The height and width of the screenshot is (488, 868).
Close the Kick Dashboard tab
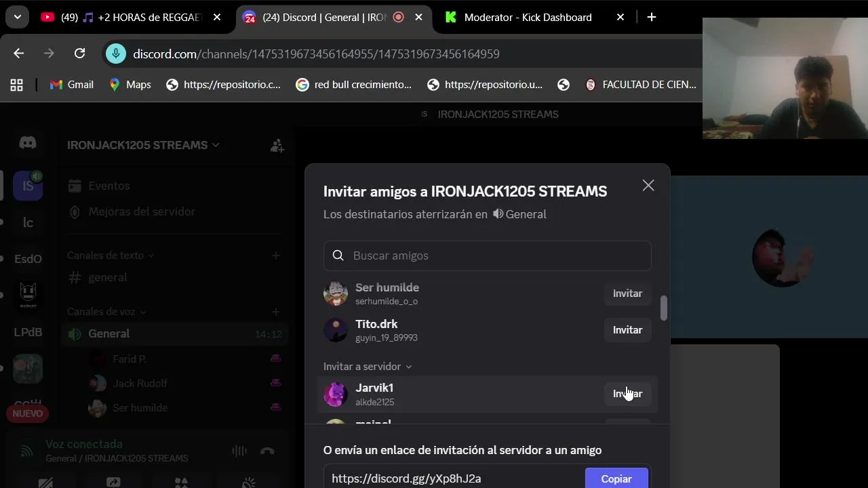coord(620,18)
